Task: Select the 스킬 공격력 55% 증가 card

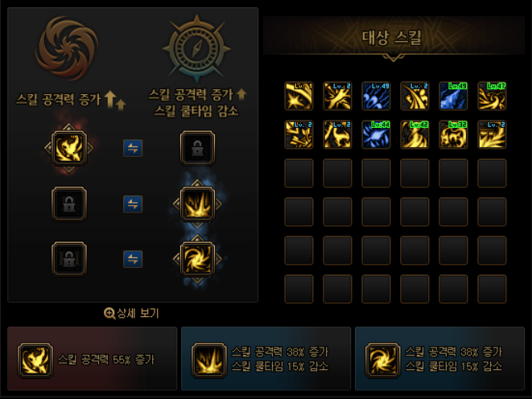Action: pos(93,358)
